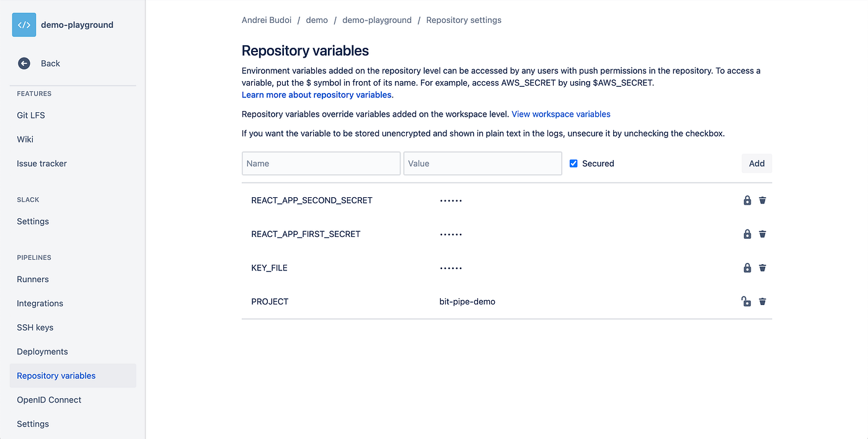
Task: Uncheck the Secured checkbox
Action: tap(573, 163)
